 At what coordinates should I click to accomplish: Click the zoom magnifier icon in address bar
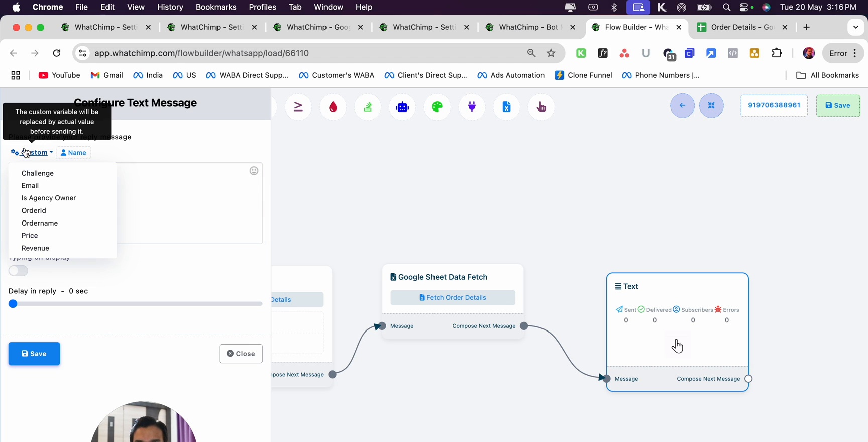point(531,53)
